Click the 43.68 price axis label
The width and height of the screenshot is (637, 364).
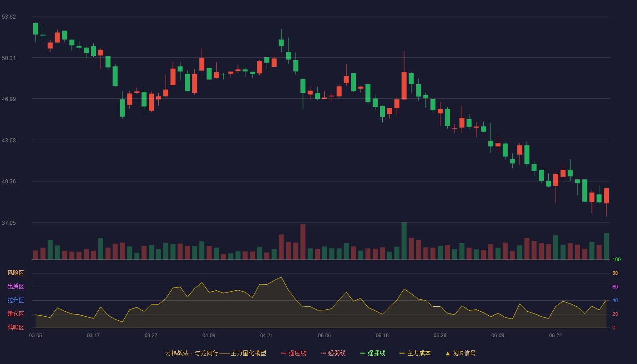click(9, 141)
